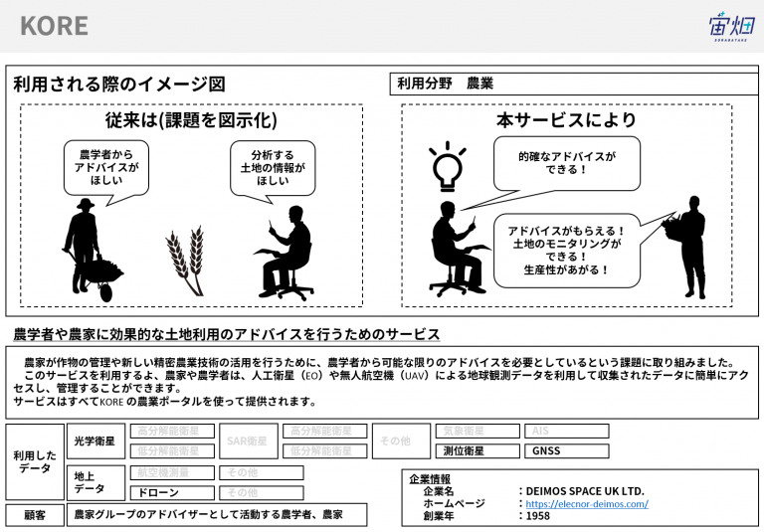The width and height of the screenshot is (764, 532).
Task: Click the KORE title heading
Action: pos(54,26)
